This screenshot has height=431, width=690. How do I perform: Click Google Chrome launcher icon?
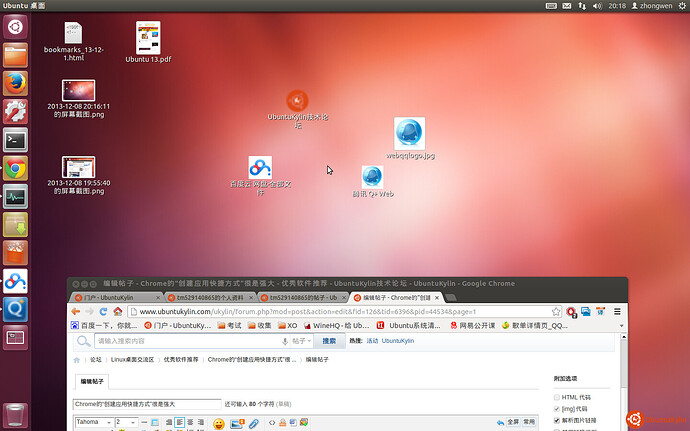[x=15, y=168]
